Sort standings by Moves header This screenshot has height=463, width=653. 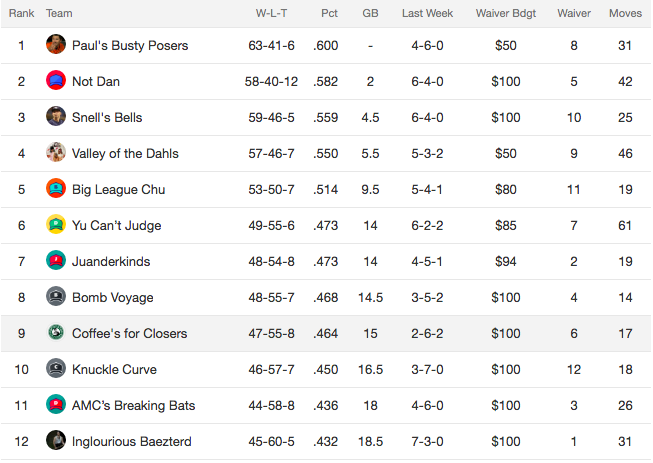[625, 13]
